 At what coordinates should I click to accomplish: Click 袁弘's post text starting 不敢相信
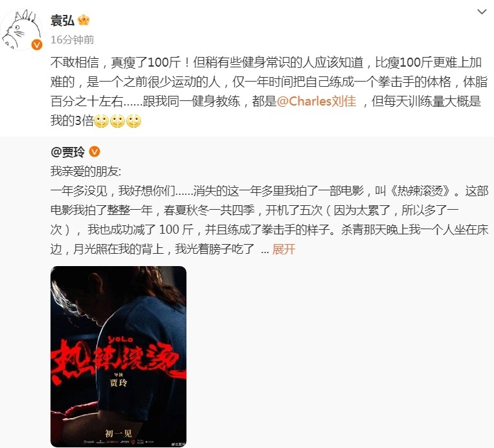coord(269,92)
